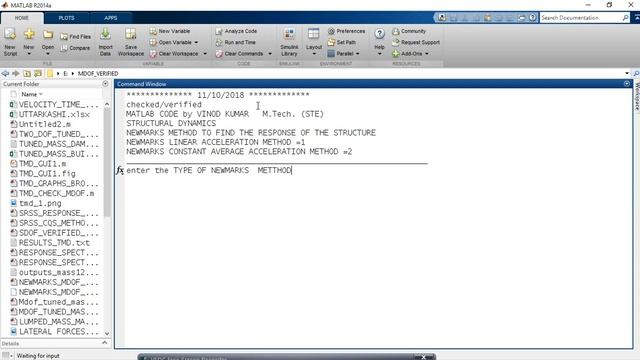640x360 pixels.
Task: Expand Clear Workspace dropdown arrow
Action: (205, 54)
